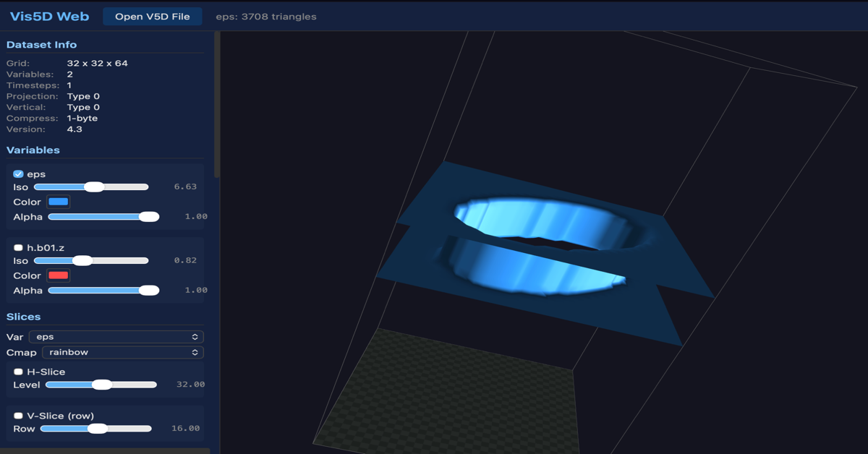Open the blue eps color swatch
868x454 pixels.
point(58,202)
